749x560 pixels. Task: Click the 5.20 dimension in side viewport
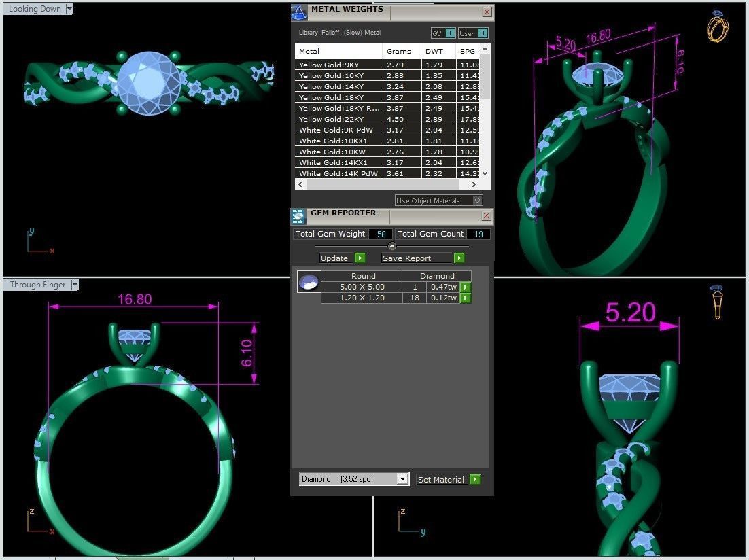631,313
